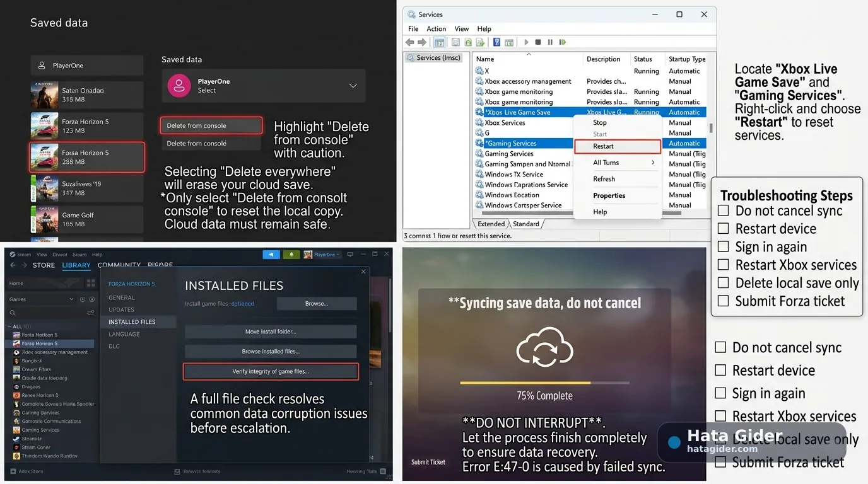Screen dimensions: 868x484
Task: Click the green Refresh icon in Services toolbar
Action: click(x=468, y=42)
